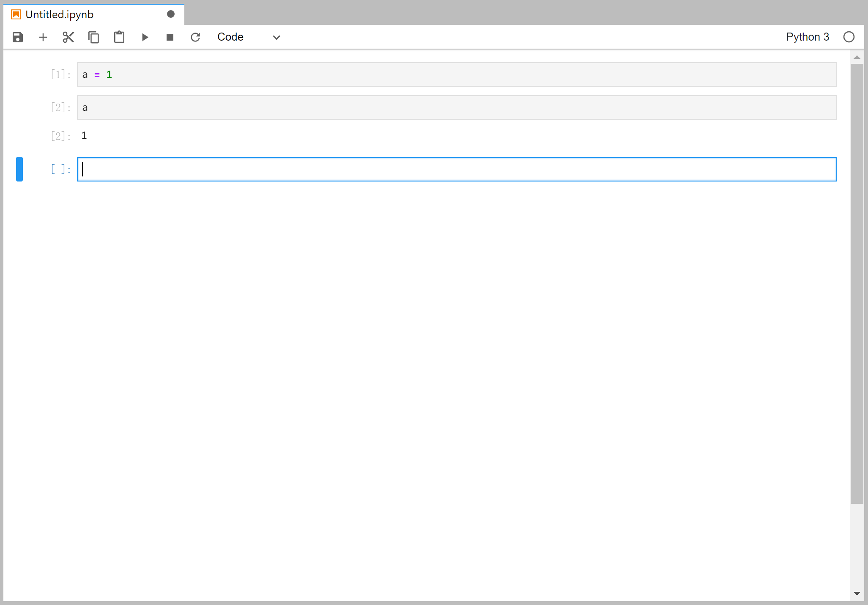Insert a new cell with the plus icon
The image size is (868, 605).
[43, 37]
